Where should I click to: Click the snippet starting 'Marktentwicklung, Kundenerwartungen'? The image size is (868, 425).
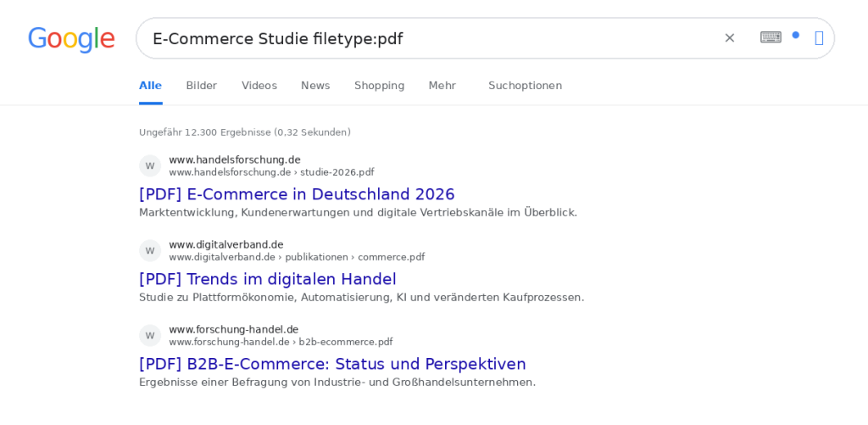pos(359,212)
